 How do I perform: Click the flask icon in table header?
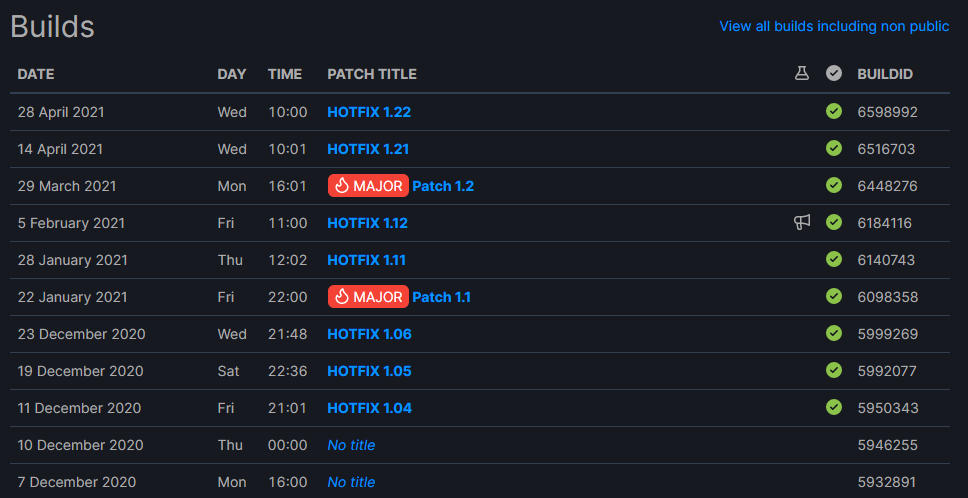[802, 74]
